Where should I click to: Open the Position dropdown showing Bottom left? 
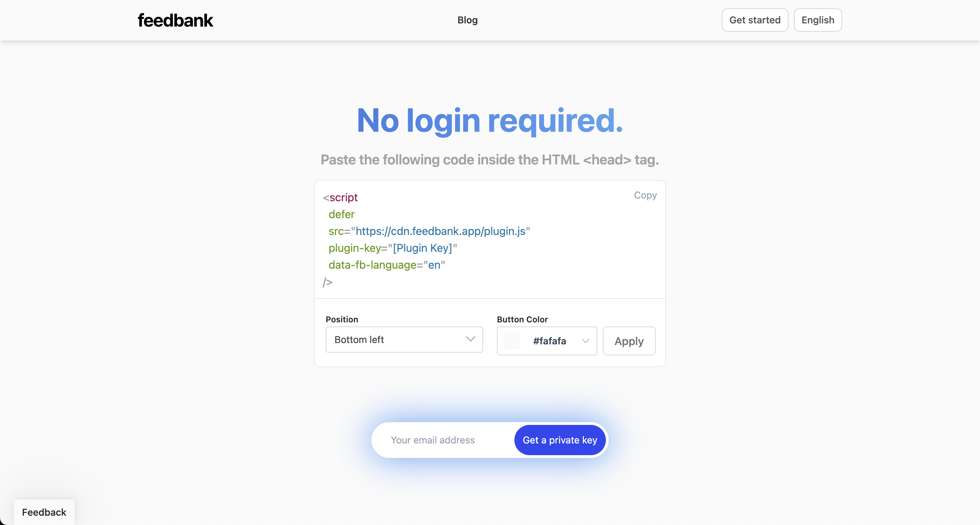[404, 340]
